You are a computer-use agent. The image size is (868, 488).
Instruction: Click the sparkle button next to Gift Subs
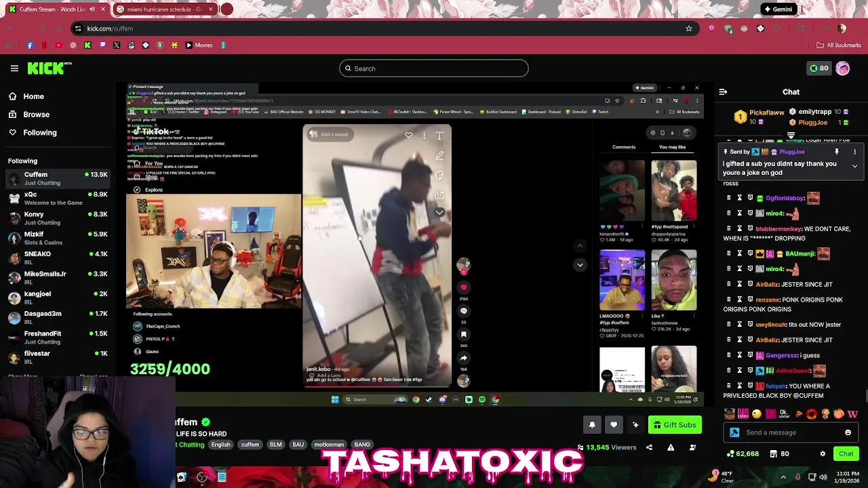point(635,425)
